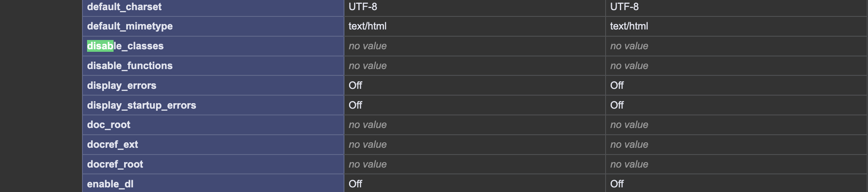This screenshot has width=868, height=192.
Task: Click the default_mimetype directive cell
Action: tap(130, 26)
